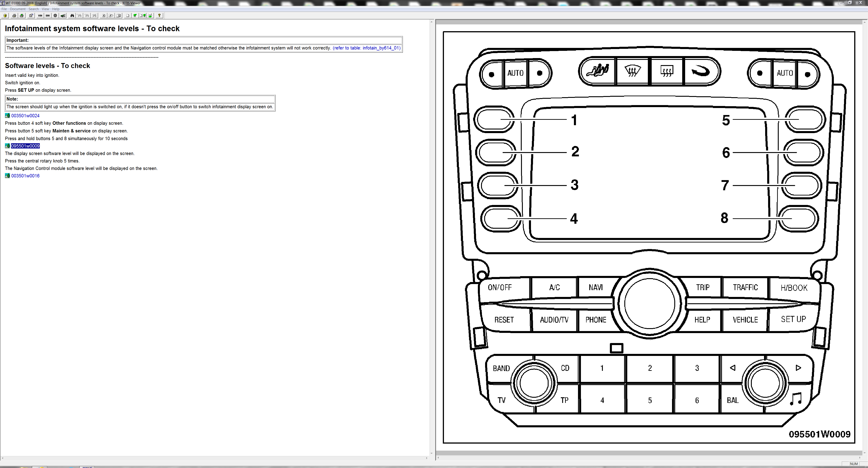Open the File menu
The width and height of the screenshot is (868, 468).
click(x=4, y=9)
